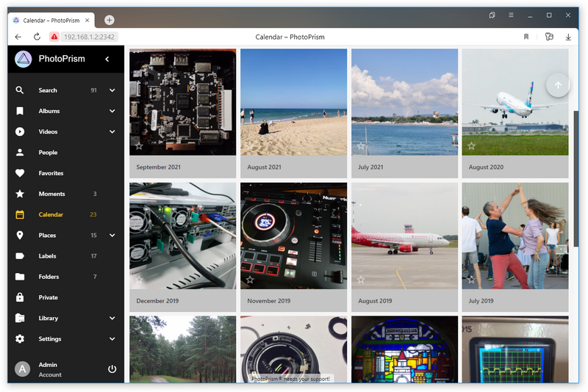
Task: Open the stained glass window thumbnail
Action: (x=404, y=349)
